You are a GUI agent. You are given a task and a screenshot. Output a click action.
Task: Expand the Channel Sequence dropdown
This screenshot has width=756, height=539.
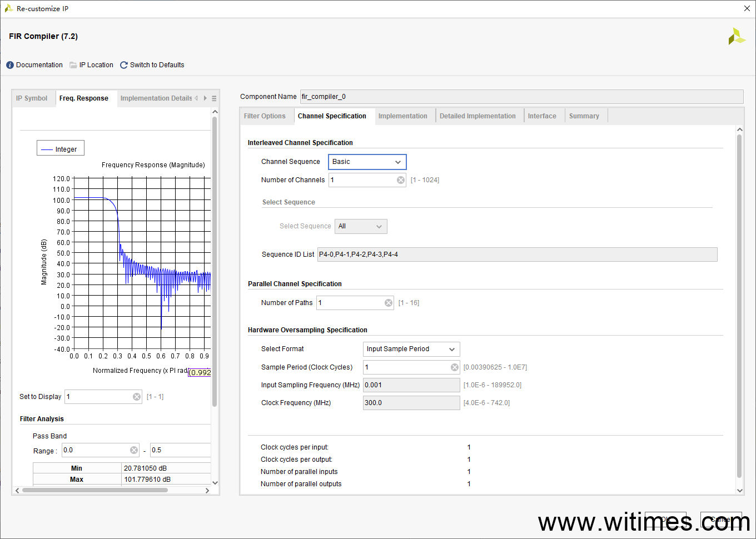397,162
